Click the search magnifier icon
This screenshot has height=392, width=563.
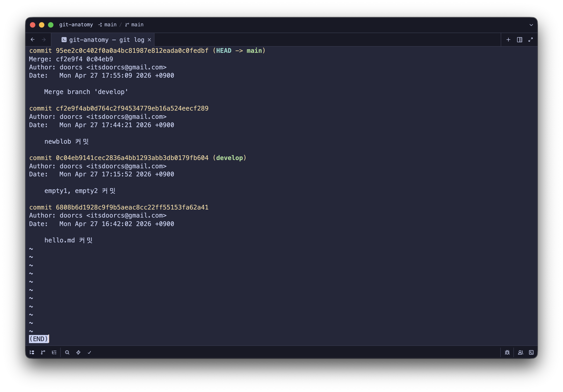click(67, 352)
